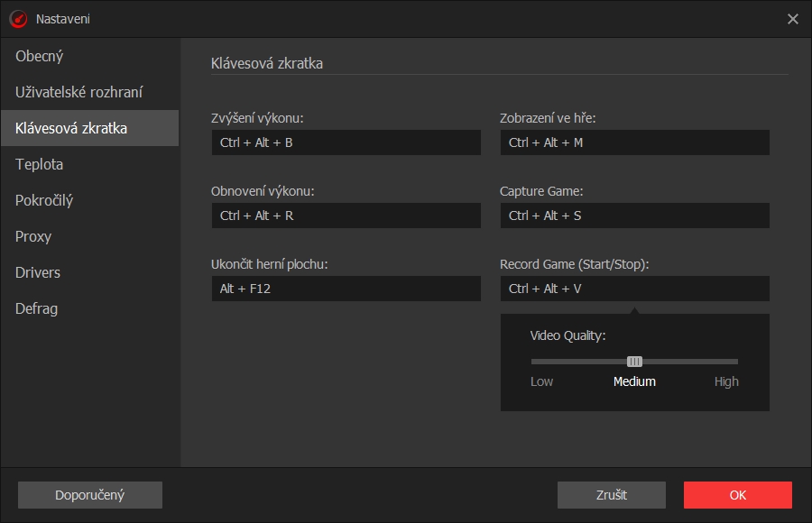Viewport: 812px width, 523px height.
Task: Click the Video Quality slider handle
Action: click(x=634, y=362)
